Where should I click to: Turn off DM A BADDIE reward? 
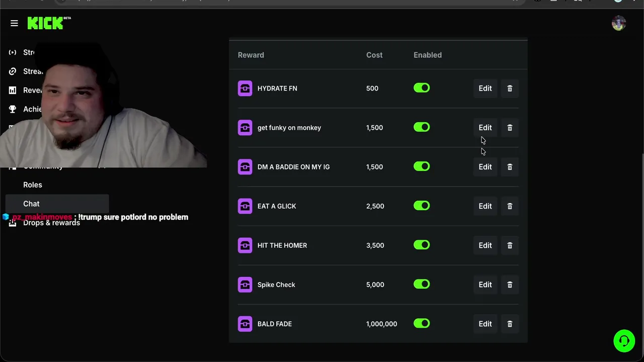tap(422, 166)
